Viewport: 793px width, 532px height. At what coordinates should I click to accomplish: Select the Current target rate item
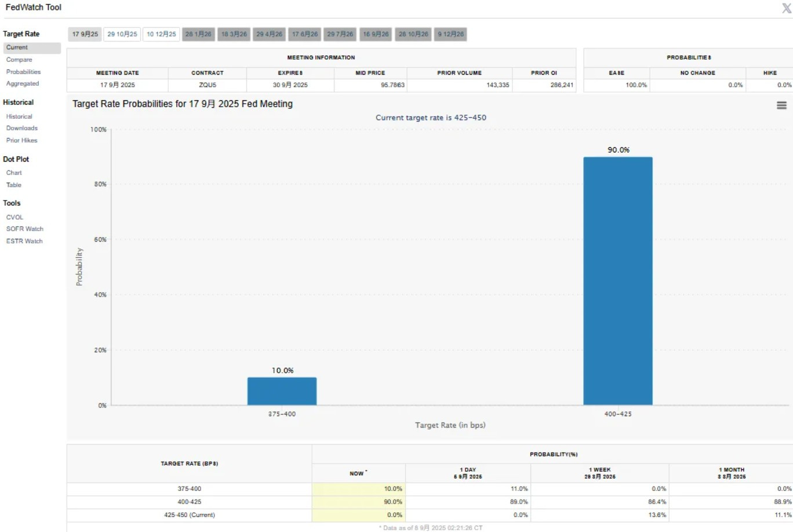(32, 48)
